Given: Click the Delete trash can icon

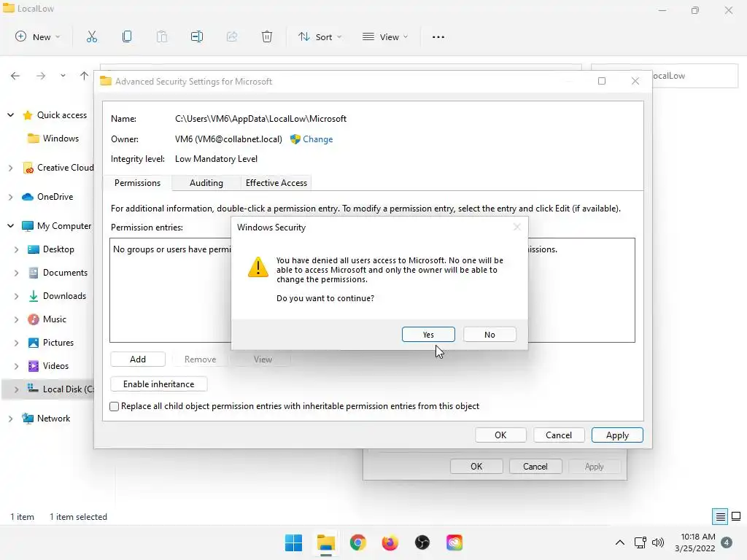Looking at the screenshot, I should pos(267,36).
